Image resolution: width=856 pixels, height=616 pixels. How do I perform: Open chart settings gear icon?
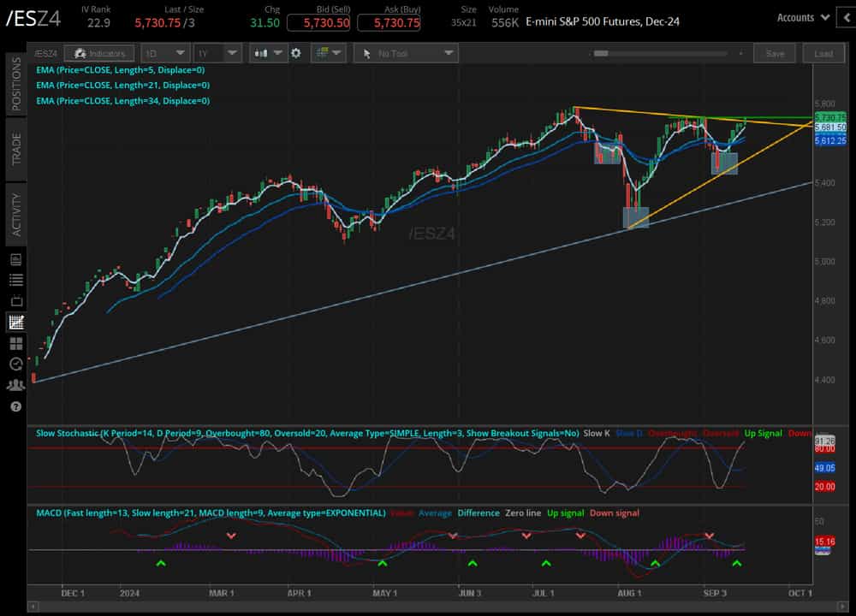(x=296, y=53)
